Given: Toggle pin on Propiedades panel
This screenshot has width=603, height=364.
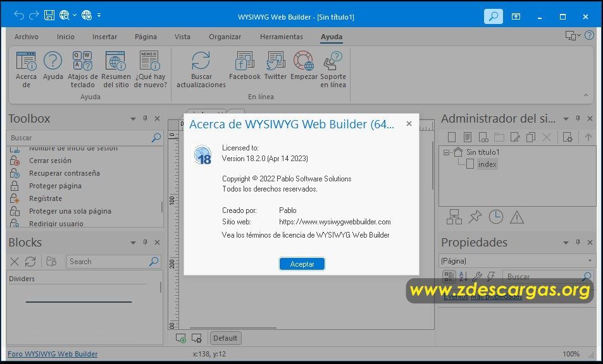Looking at the screenshot, I should pos(578,243).
